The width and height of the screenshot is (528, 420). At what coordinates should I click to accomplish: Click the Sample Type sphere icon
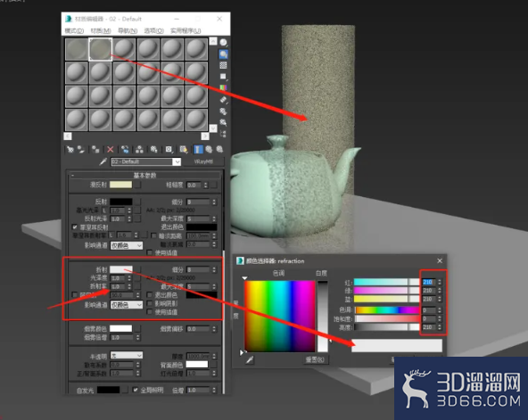223,43
